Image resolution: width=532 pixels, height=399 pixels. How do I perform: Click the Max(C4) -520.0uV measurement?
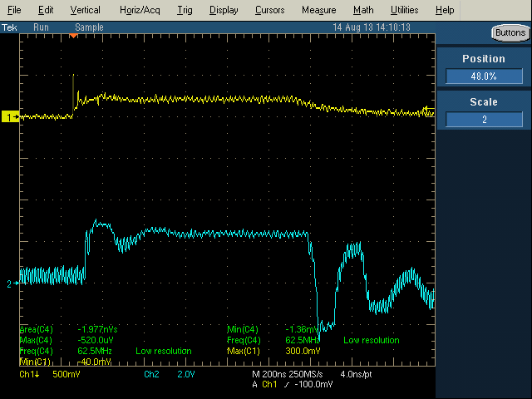[x=66, y=340]
